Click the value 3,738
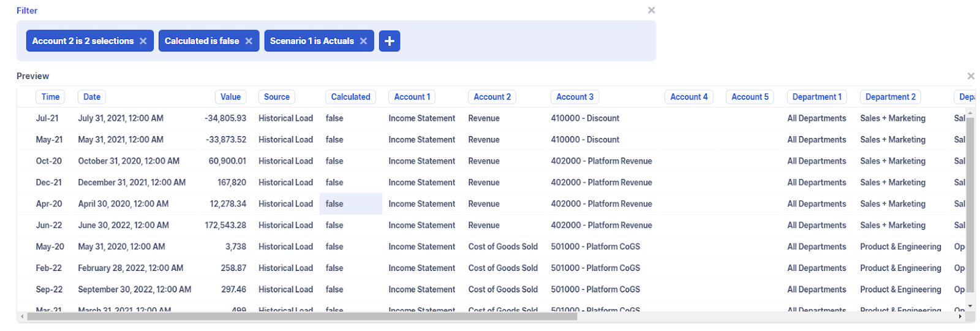The image size is (980, 331). 236,247
